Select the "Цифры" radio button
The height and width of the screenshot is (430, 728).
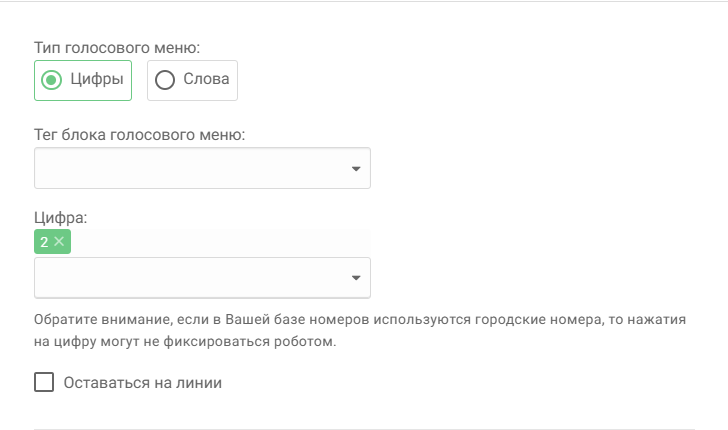click(83, 80)
